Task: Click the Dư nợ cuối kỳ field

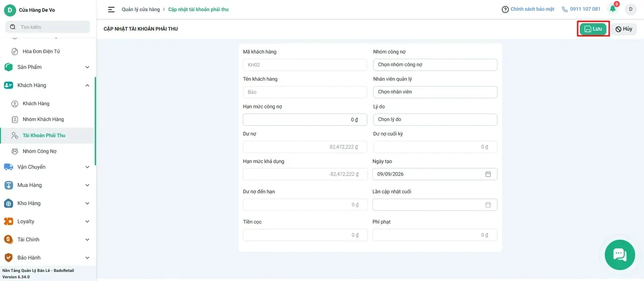Action: pyautogui.click(x=435, y=147)
